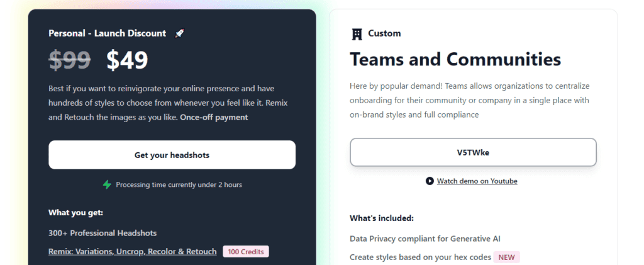Click the Personal - Launch Discount title
644x265 pixels.
coord(107,33)
